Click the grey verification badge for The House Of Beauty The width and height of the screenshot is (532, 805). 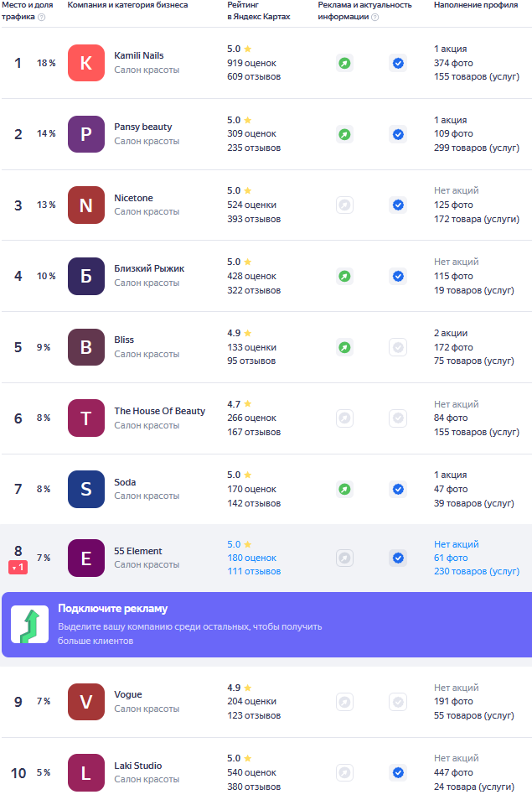click(x=398, y=418)
